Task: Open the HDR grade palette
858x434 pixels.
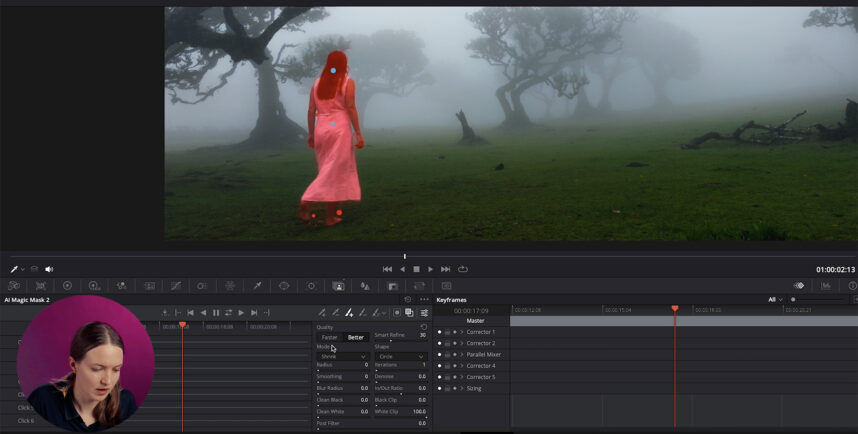Action: (94, 286)
